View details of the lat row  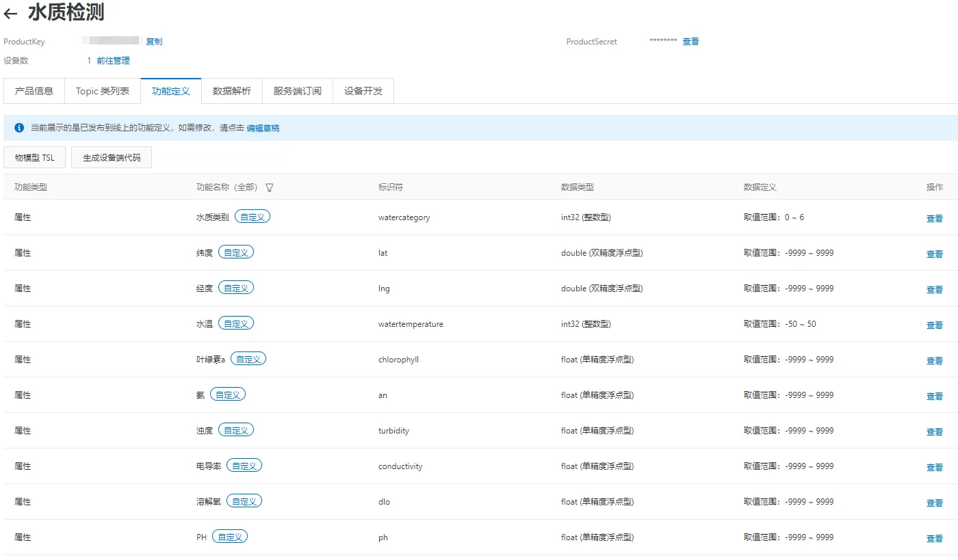click(x=935, y=254)
